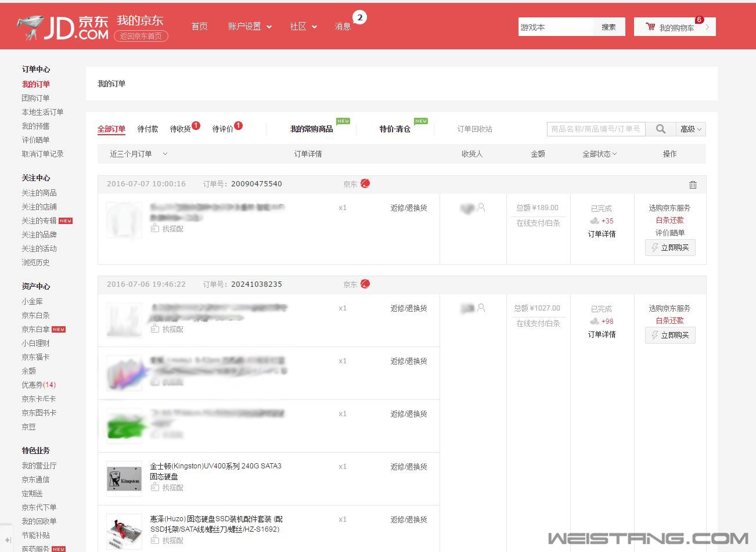
Task: Click the 找搭配 icon under Huzo SSD kit
Action: tap(154, 540)
